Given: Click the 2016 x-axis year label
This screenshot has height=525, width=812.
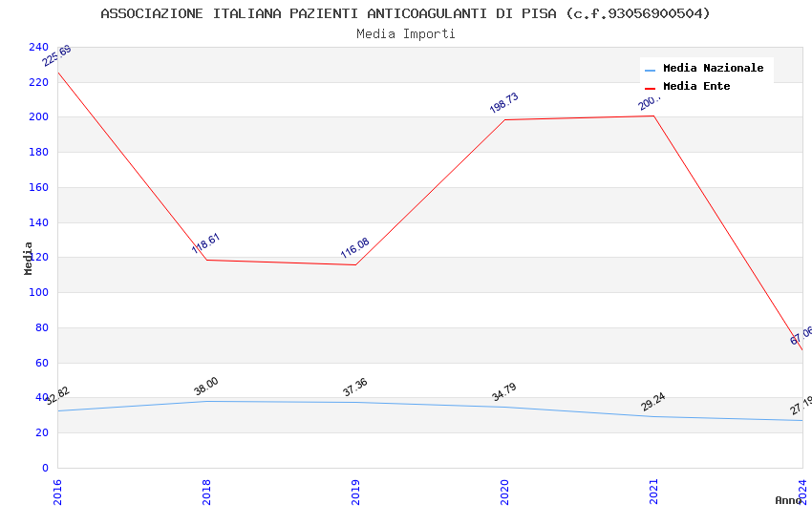Looking at the screenshot, I should click(x=57, y=492).
